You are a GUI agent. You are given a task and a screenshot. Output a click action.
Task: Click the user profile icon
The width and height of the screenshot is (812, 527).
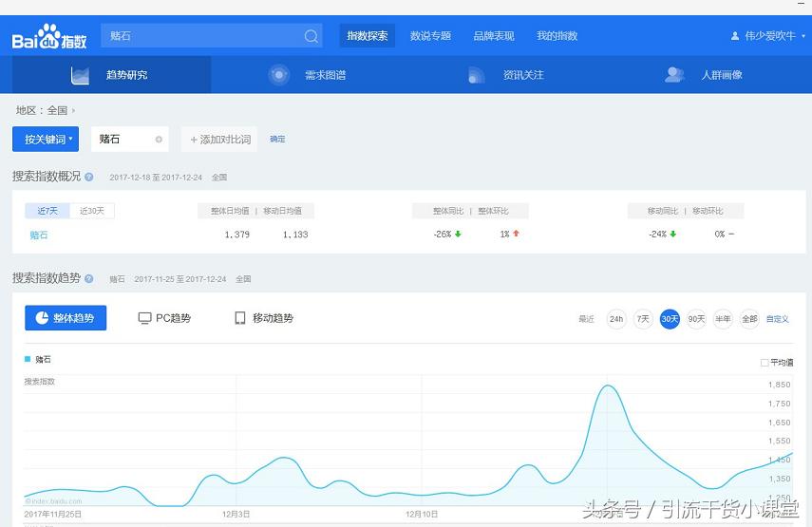coord(734,36)
